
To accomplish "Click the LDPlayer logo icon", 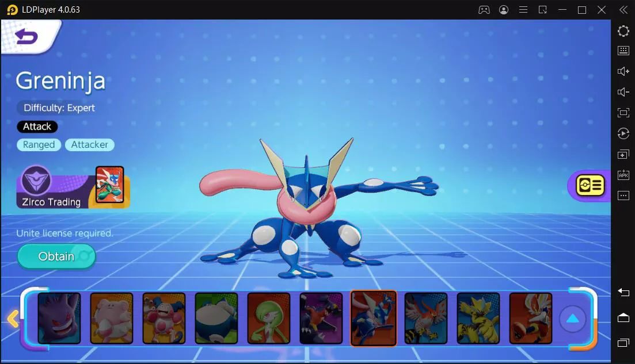I will tap(13, 10).
